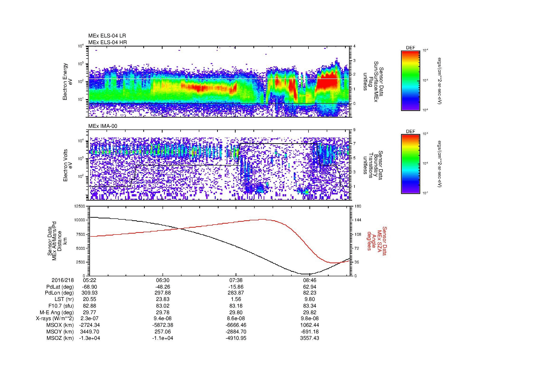Viewport: 555px width, 392px height.
Task: Click the 'PdLat (deg)' row label
Action: (x=60, y=287)
